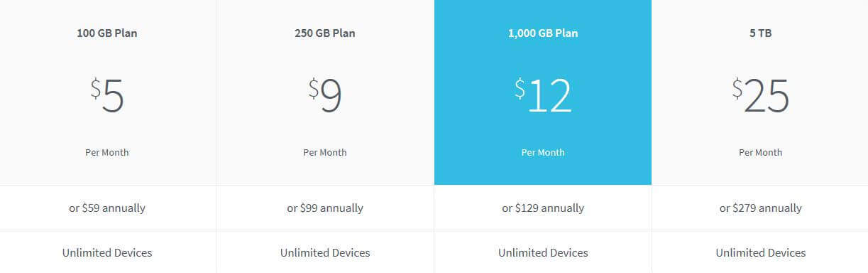Select the "or $59 annually" option
Image resolution: width=868 pixels, height=273 pixels.
pos(107,208)
